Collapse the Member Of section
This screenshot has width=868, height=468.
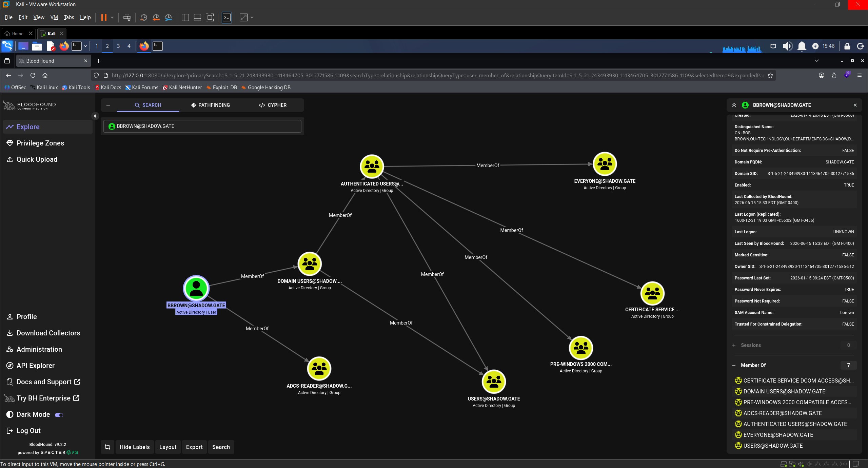(x=734, y=365)
